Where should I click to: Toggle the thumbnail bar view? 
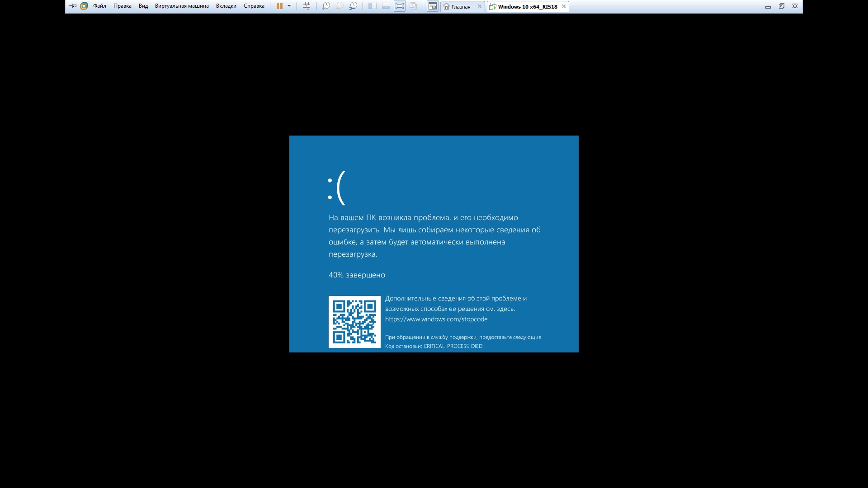point(386,6)
